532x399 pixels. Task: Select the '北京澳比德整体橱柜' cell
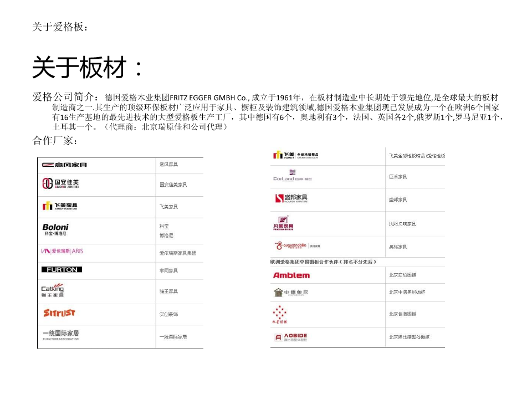point(409,337)
